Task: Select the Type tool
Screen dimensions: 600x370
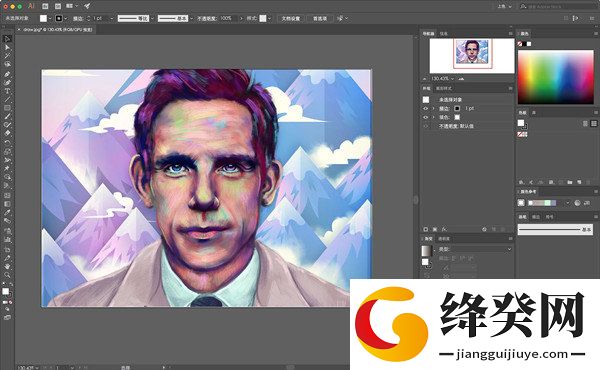Action: 7,91
